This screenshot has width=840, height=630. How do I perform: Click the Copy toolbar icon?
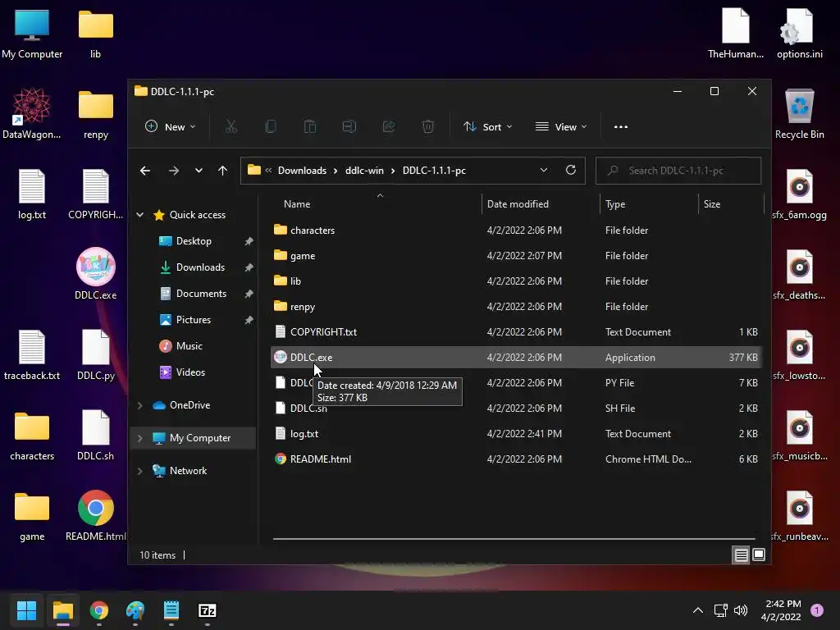271,127
